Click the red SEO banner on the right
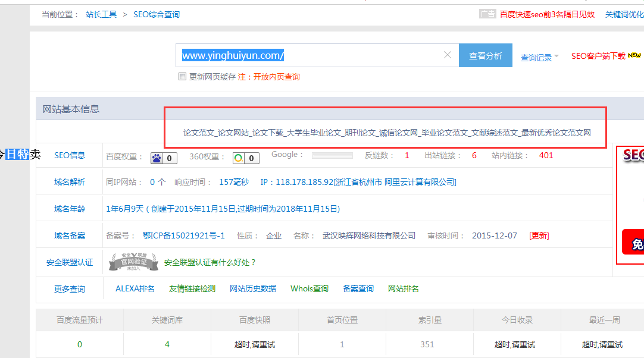 click(x=633, y=155)
